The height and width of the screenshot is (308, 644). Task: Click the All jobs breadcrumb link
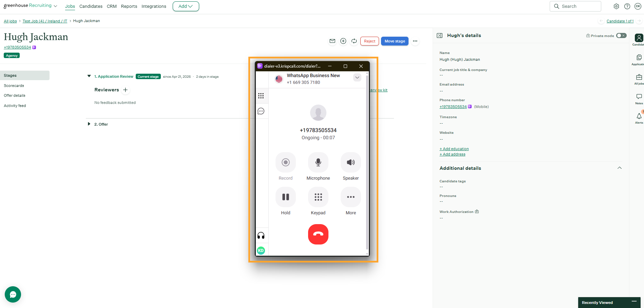coord(10,21)
